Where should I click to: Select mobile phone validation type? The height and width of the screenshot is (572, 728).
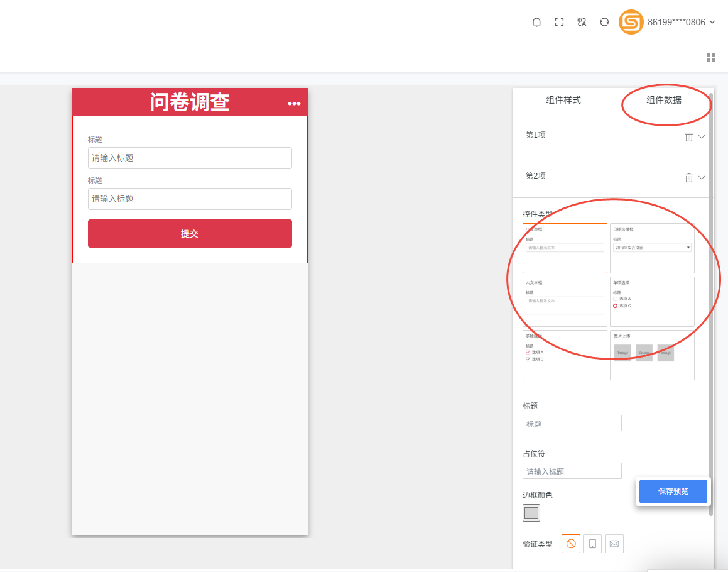tap(592, 544)
